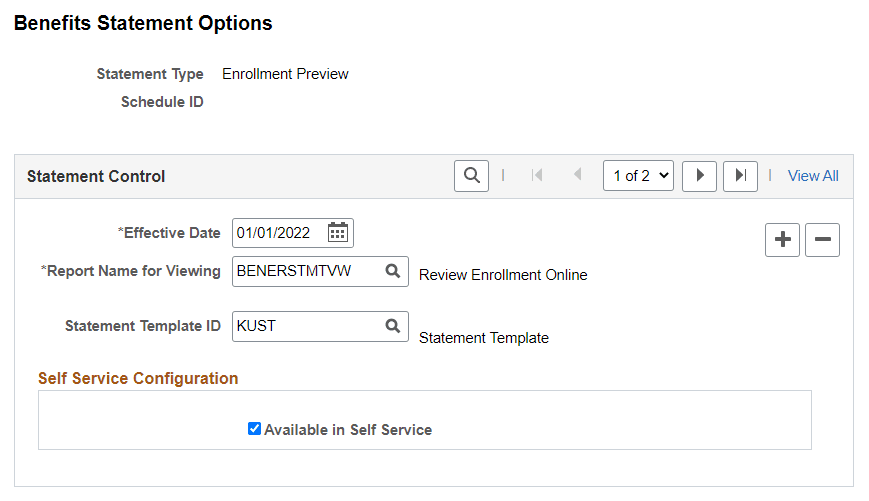This screenshot has height=501, width=869.
Task: Delete the current row with minus button
Action: [822, 240]
